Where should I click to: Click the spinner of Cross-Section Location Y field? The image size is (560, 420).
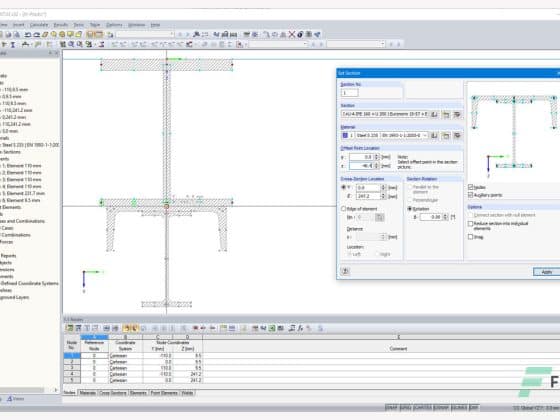click(x=384, y=188)
